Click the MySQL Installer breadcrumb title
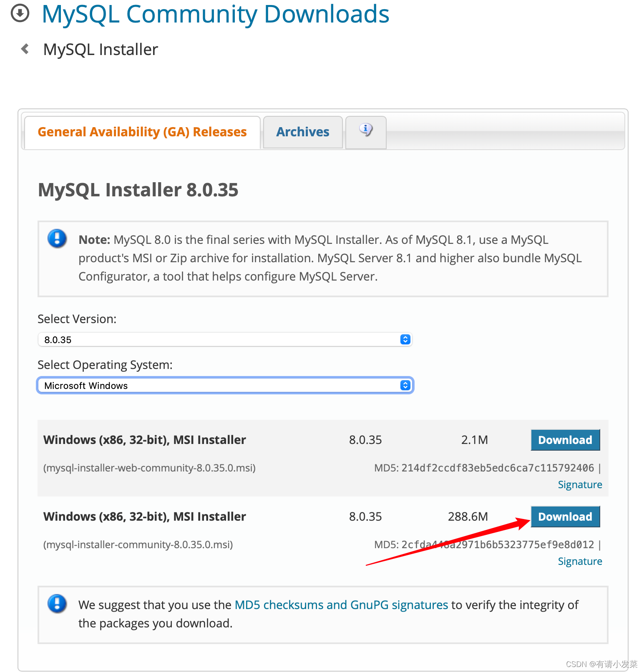This screenshot has height=672, width=644. (x=101, y=49)
